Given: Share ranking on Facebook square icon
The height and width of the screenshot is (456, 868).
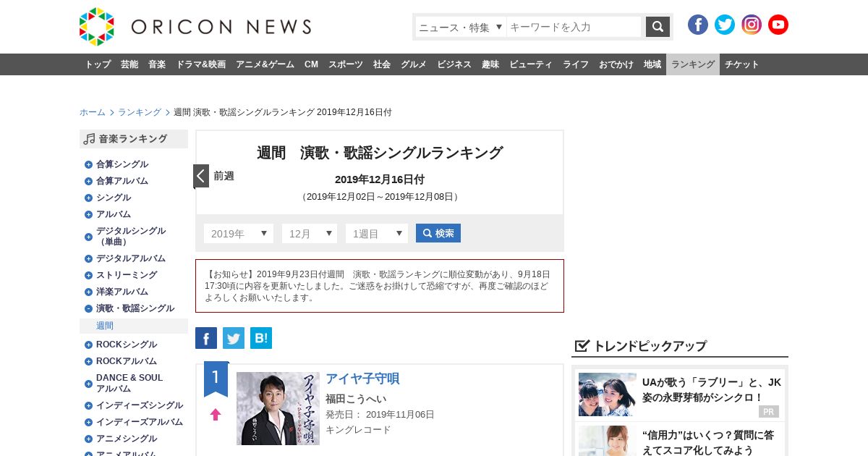Looking at the screenshot, I should point(206,338).
